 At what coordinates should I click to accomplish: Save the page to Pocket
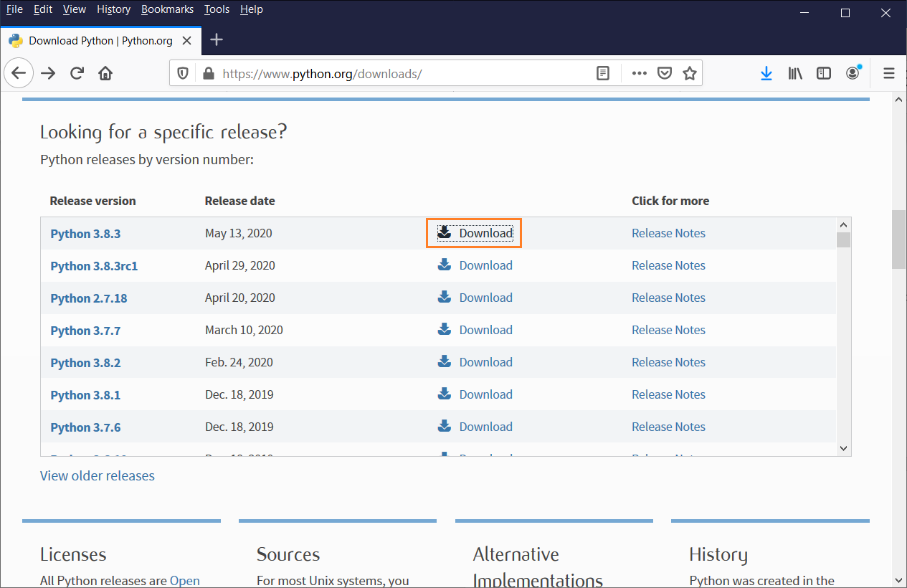coord(665,73)
